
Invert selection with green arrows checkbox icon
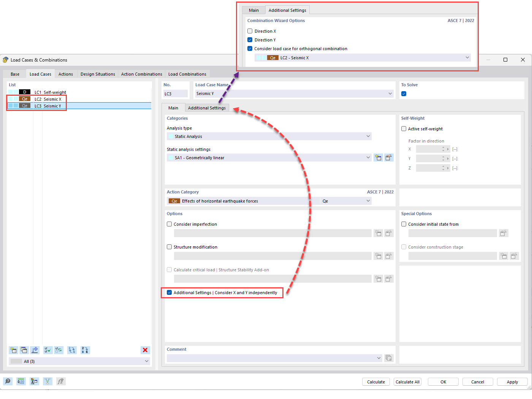coord(59,350)
